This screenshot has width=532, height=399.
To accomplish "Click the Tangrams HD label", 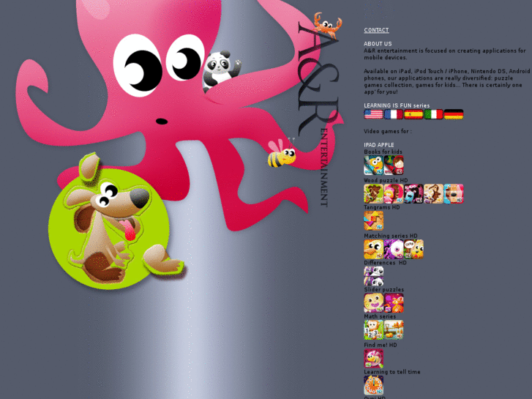I will [382, 207].
